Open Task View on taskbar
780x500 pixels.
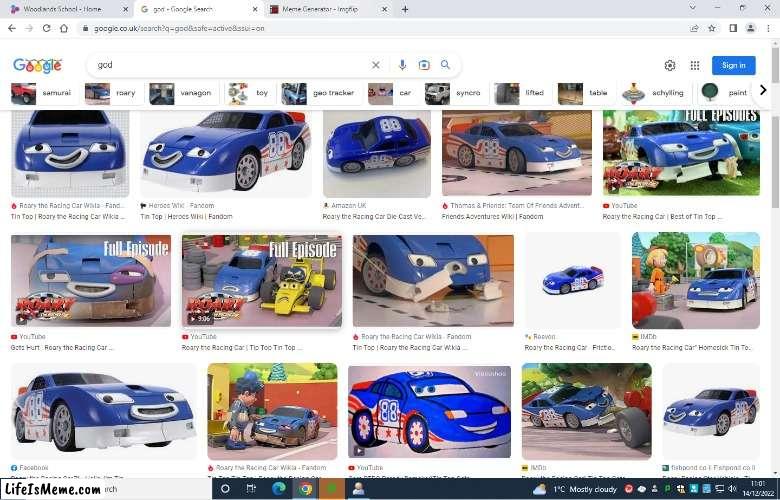pos(251,489)
